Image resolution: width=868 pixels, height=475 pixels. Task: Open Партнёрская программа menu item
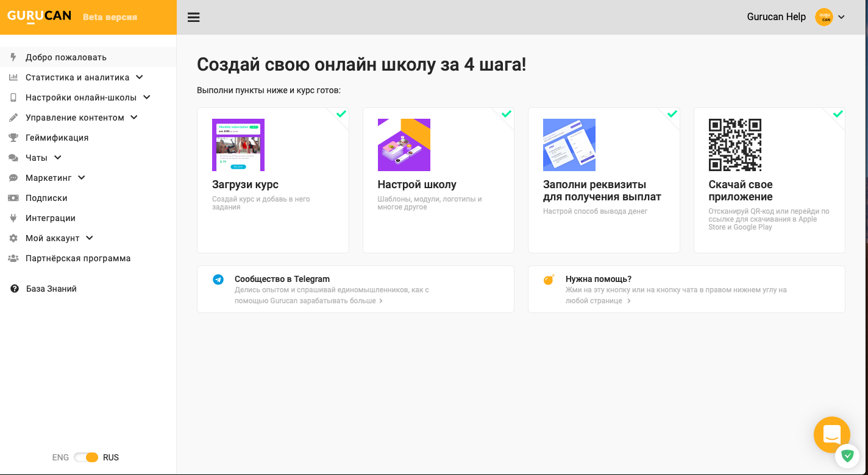coord(78,258)
